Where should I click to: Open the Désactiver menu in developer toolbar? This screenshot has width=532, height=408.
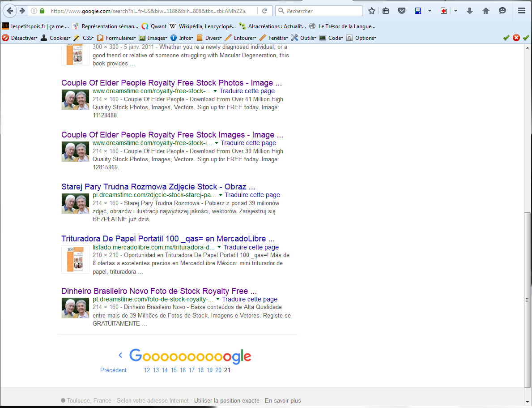pyautogui.click(x=20, y=38)
